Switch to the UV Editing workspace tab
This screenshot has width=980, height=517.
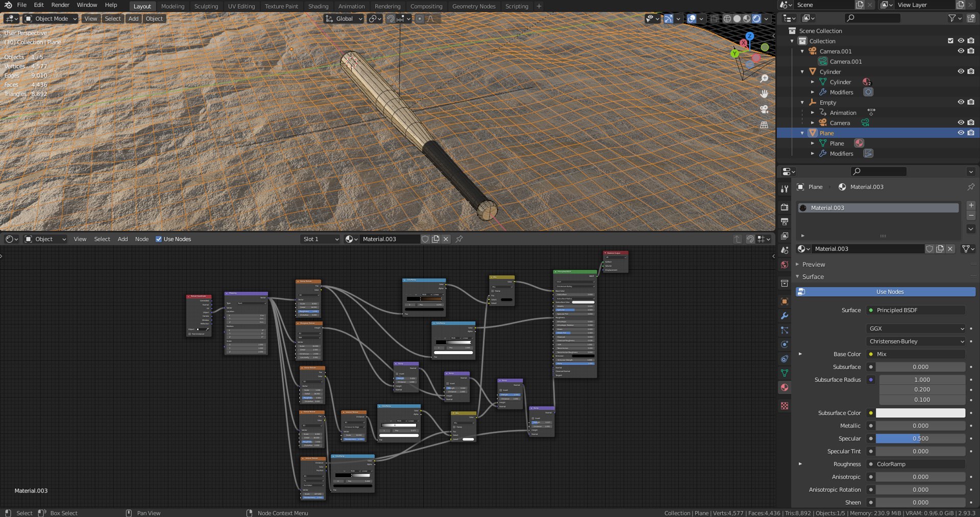coord(241,6)
